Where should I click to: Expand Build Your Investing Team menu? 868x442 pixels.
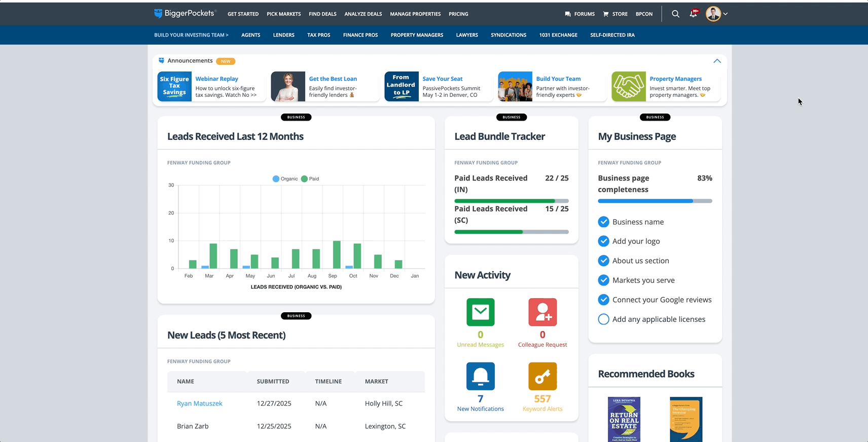click(191, 35)
